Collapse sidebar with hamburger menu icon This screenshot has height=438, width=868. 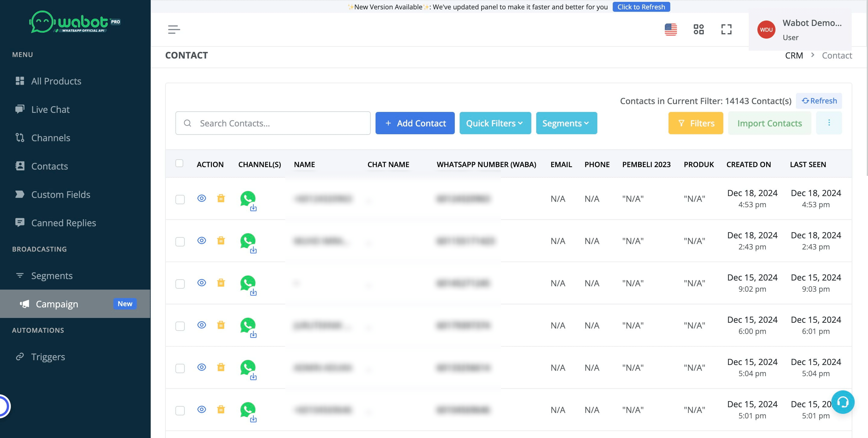click(174, 29)
